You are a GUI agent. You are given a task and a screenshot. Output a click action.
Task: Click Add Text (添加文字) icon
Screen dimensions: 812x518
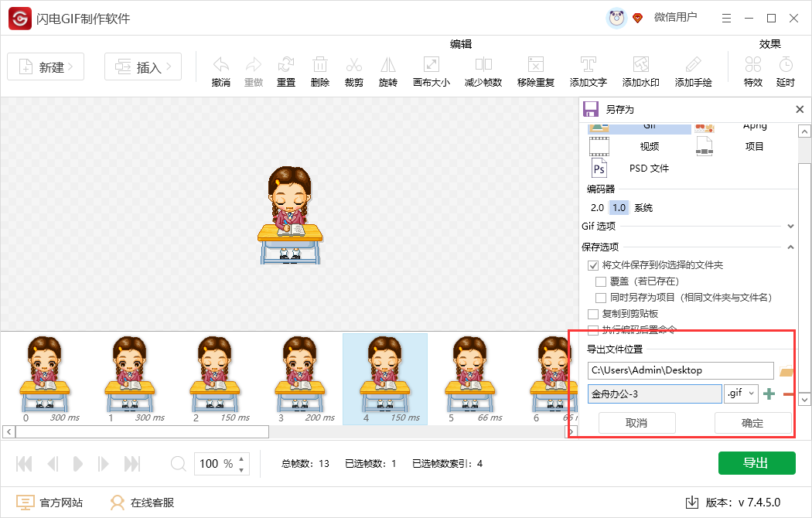[x=588, y=66]
